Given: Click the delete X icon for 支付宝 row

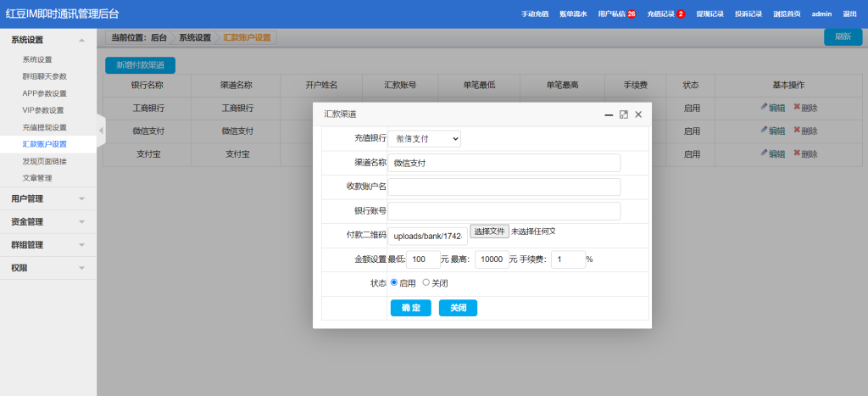Looking at the screenshot, I should 797,153.
